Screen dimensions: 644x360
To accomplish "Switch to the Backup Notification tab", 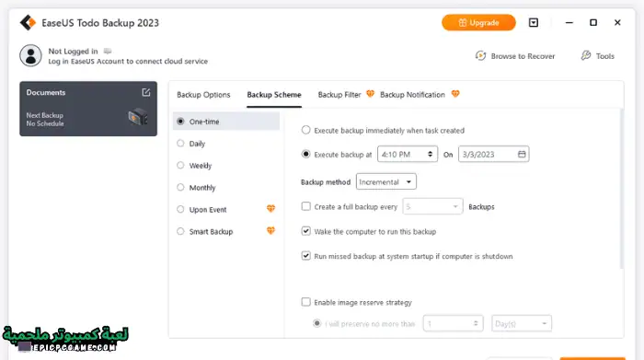I will 412,95.
